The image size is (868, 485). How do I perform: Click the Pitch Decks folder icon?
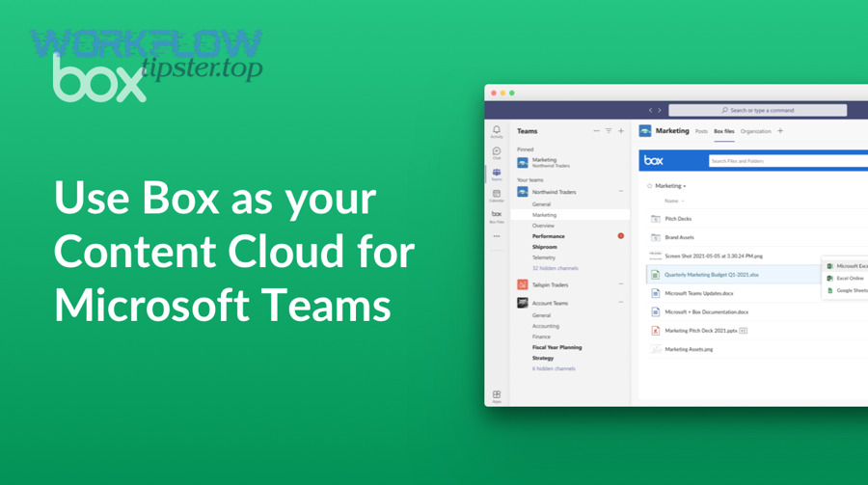pos(656,219)
